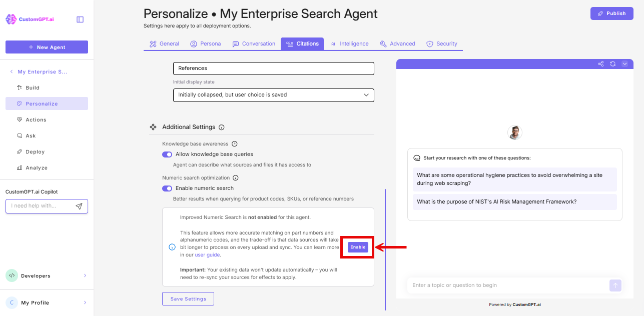Collapse the sidebar using the panel icon
Screen dimensions: 644x316
80,18
